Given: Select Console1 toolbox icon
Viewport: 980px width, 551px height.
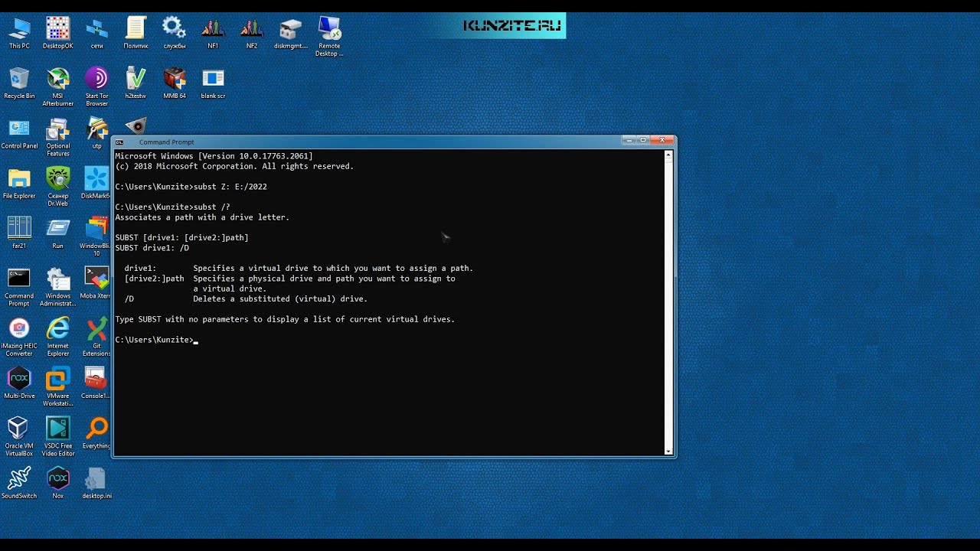Looking at the screenshot, I should point(96,383).
